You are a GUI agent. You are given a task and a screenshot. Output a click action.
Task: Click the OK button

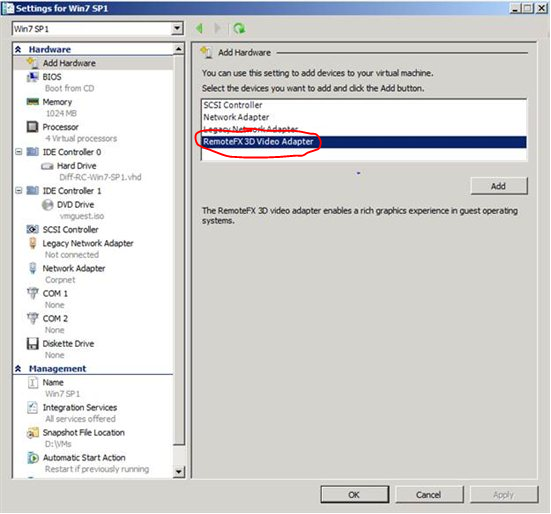(355, 495)
